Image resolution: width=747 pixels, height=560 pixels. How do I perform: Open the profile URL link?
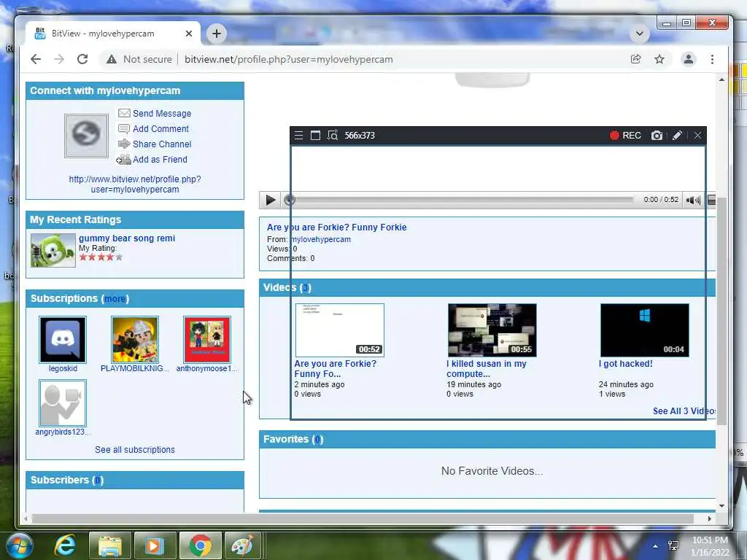(135, 184)
